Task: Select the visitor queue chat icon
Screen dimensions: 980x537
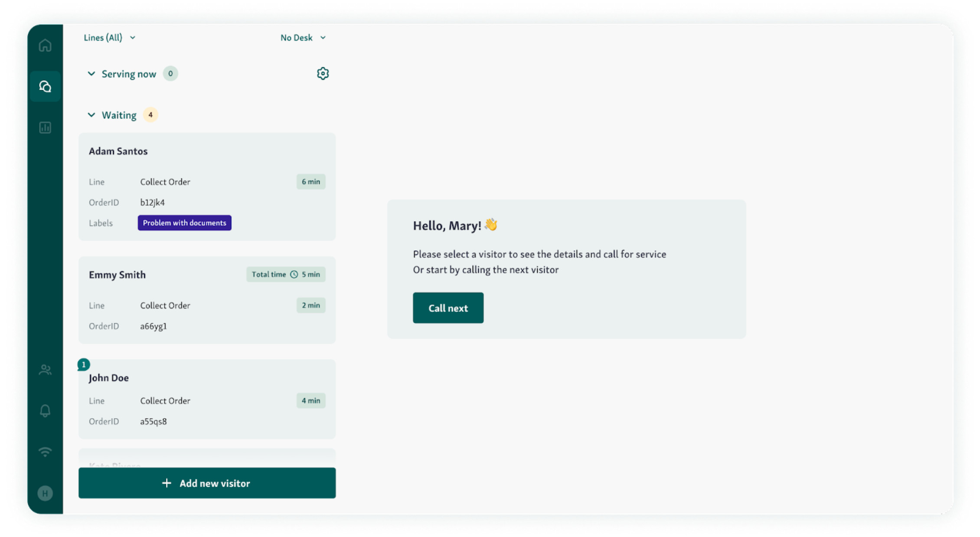Action: [x=45, y=86]
